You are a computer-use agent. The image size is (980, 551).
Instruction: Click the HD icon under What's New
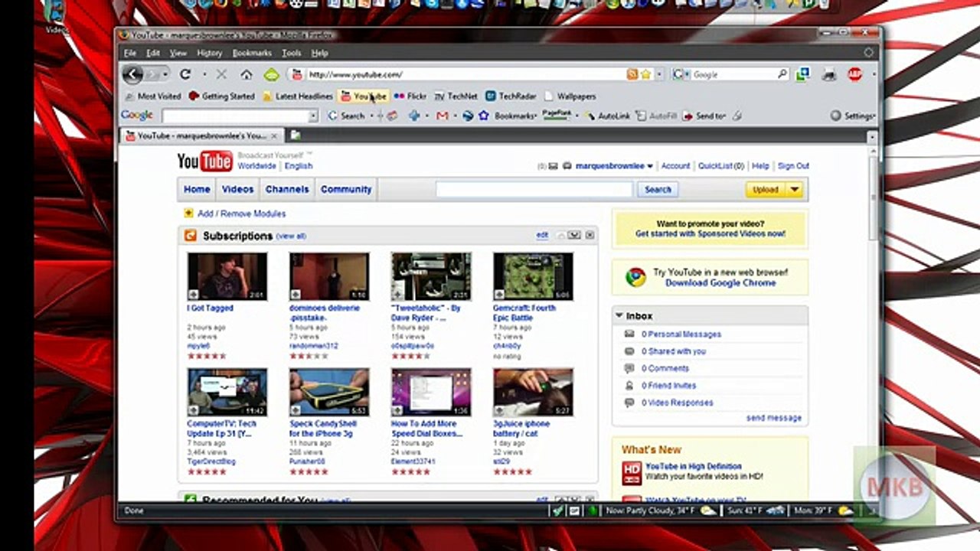tap(632, 472)
